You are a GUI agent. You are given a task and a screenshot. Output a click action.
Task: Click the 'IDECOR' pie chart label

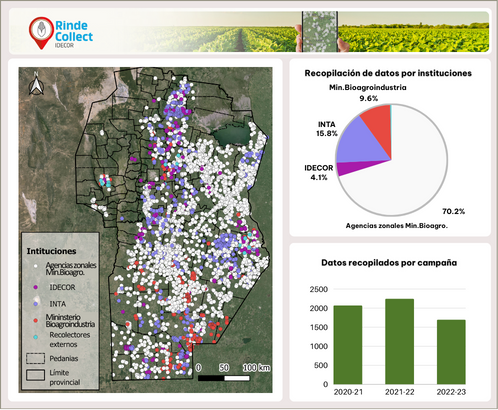click(319, 168)
